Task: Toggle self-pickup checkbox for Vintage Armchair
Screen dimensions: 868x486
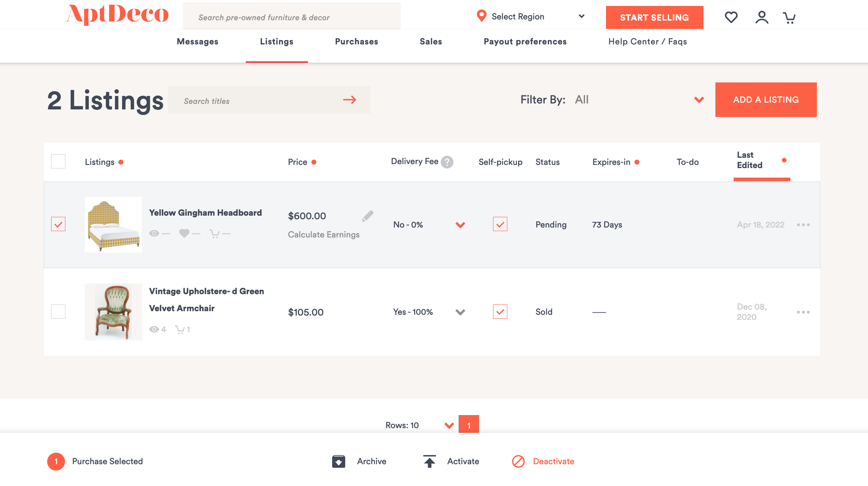Action: (x=500, y=311)
